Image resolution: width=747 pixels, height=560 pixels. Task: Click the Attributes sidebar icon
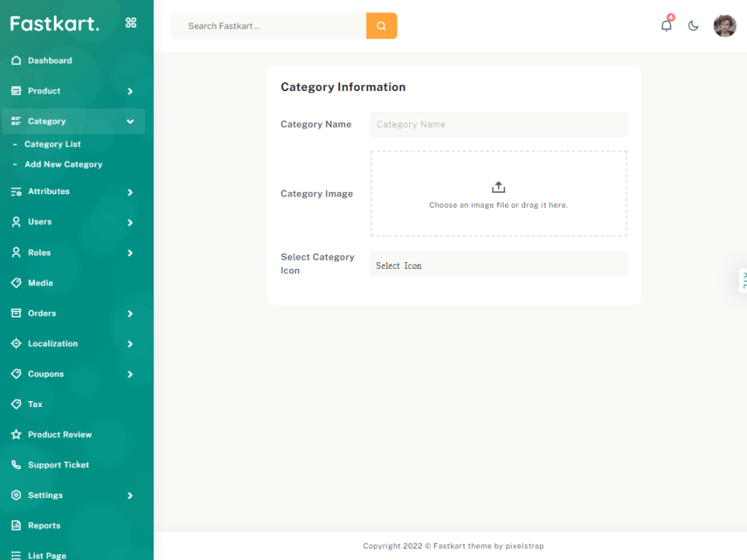[16, 191]
